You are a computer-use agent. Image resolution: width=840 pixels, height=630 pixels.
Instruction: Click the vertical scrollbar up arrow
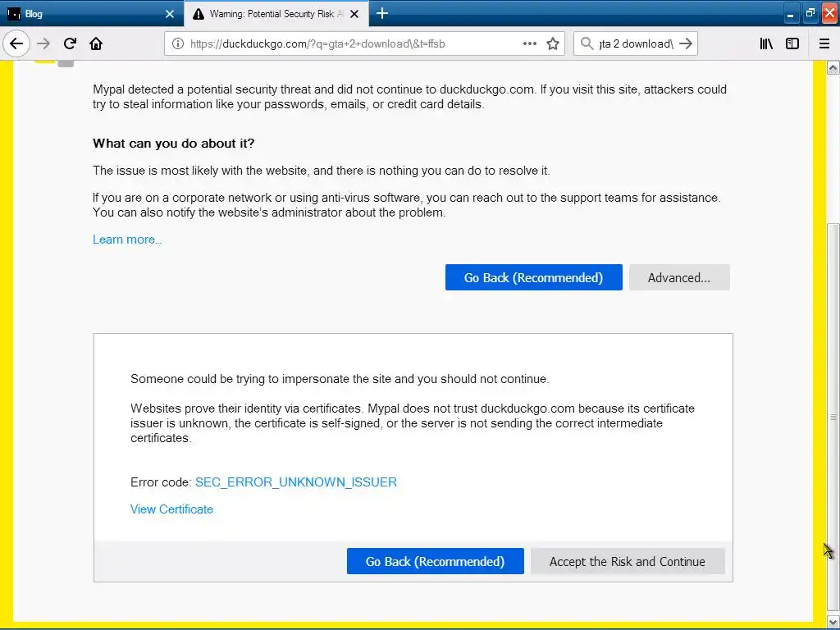pos(833,67)
